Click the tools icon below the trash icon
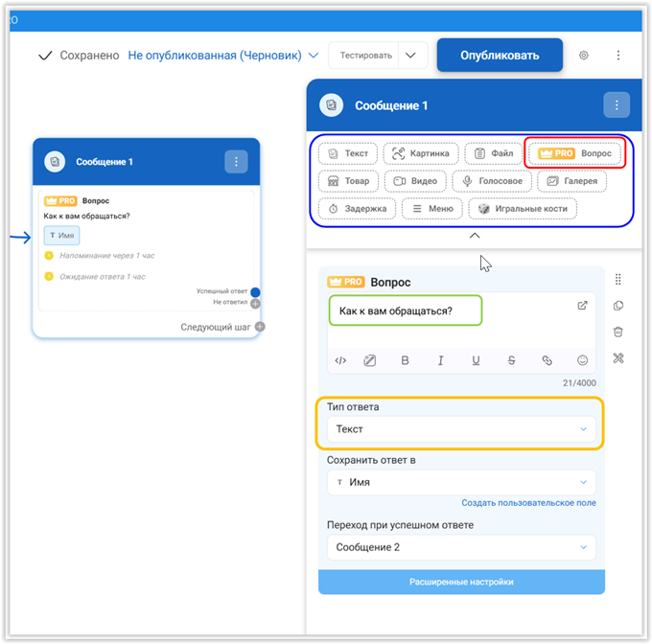 tap(618, 358)
